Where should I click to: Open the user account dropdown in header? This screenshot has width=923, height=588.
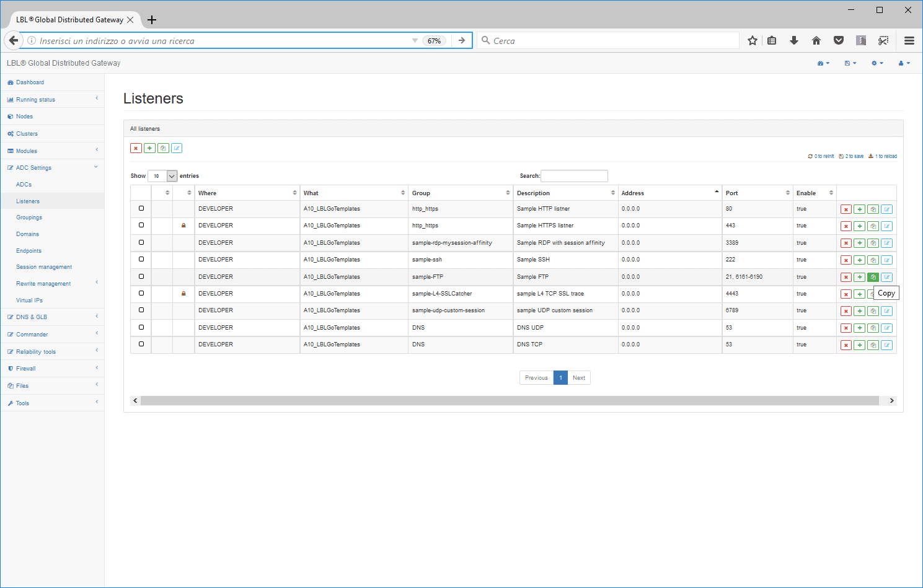(904, 63)
